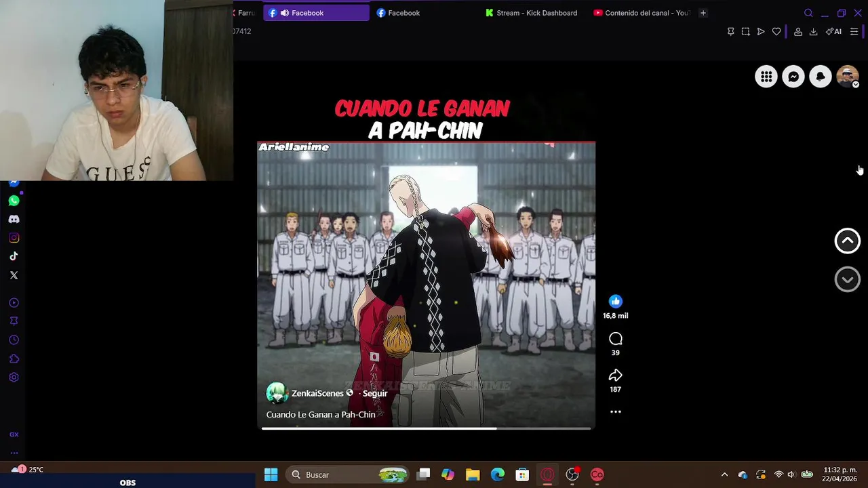The height and width of the screenshot is (488, 868).
Task: Take a snapshot with the capture icon
Action: point(745,31)
